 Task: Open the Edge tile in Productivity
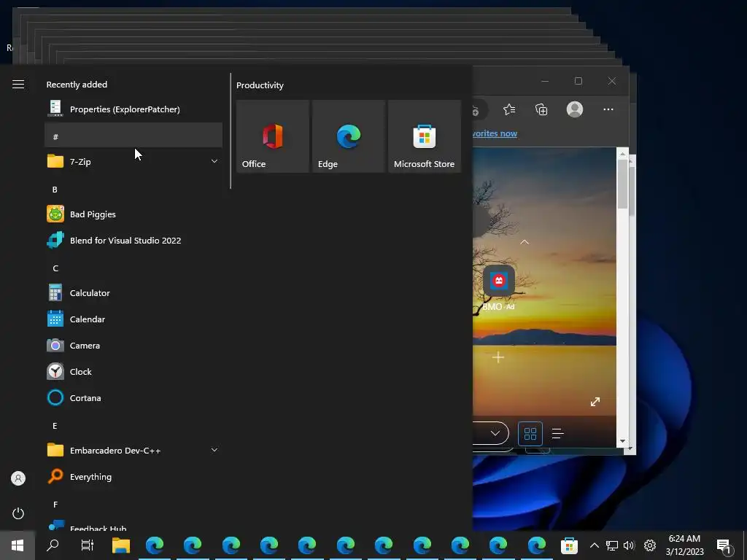pyautogui.click(x=349, y=136)
